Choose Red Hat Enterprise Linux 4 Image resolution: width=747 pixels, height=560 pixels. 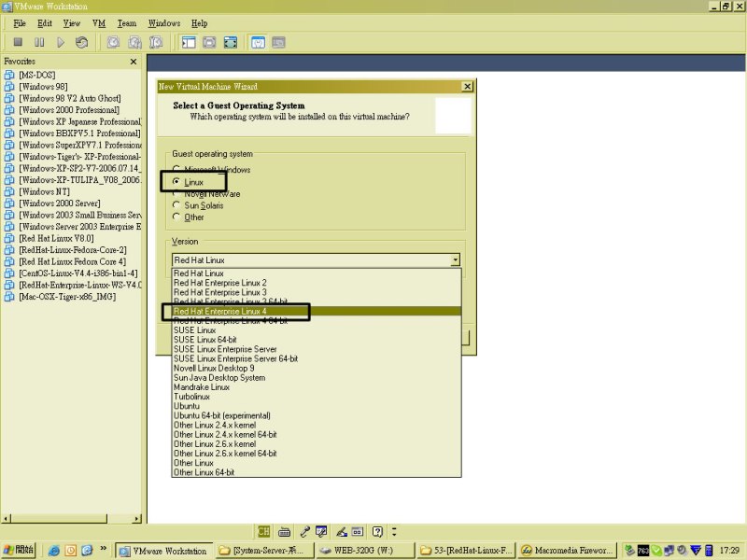click(x=317, y=311)
